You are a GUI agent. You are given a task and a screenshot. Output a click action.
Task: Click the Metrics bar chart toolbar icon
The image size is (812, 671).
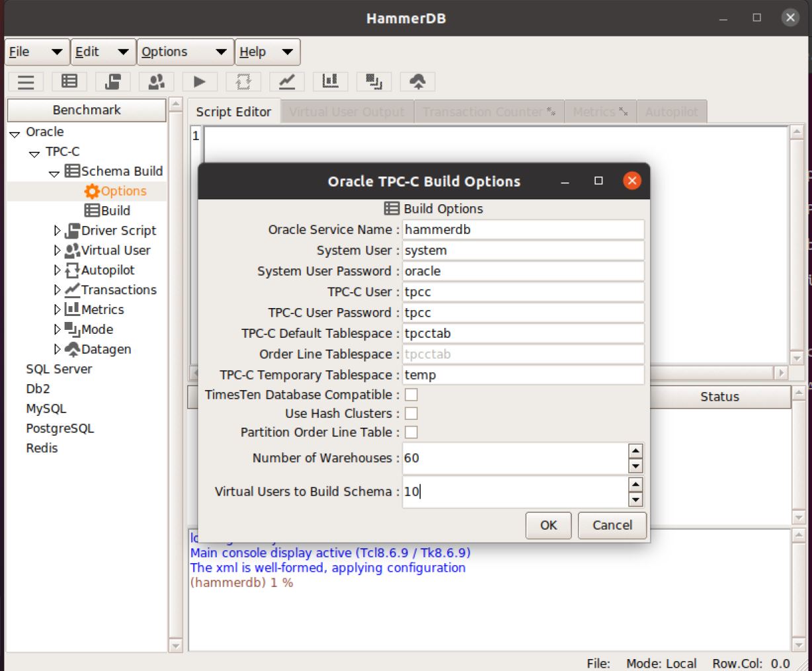coord(330,81)
